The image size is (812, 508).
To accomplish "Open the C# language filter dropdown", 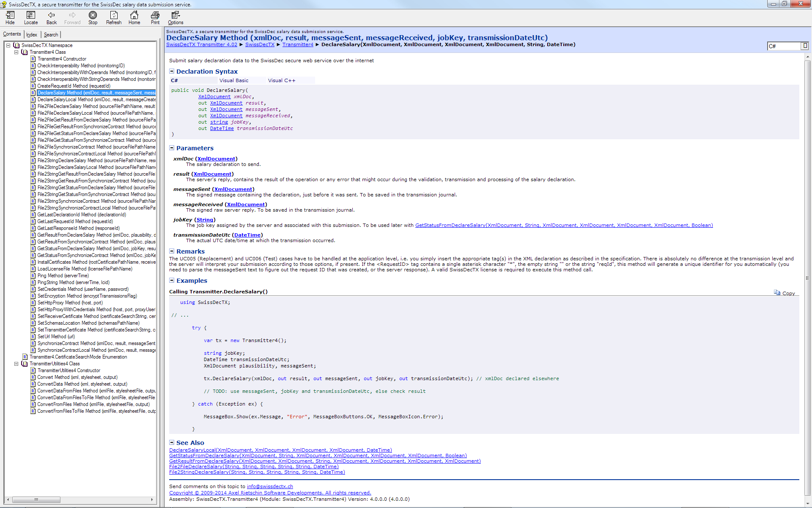I will pyautogui.click(x=805, y=46).
